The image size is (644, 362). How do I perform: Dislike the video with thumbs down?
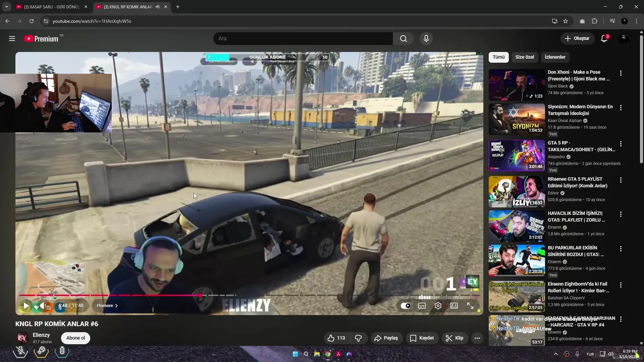tap(358, 338)
